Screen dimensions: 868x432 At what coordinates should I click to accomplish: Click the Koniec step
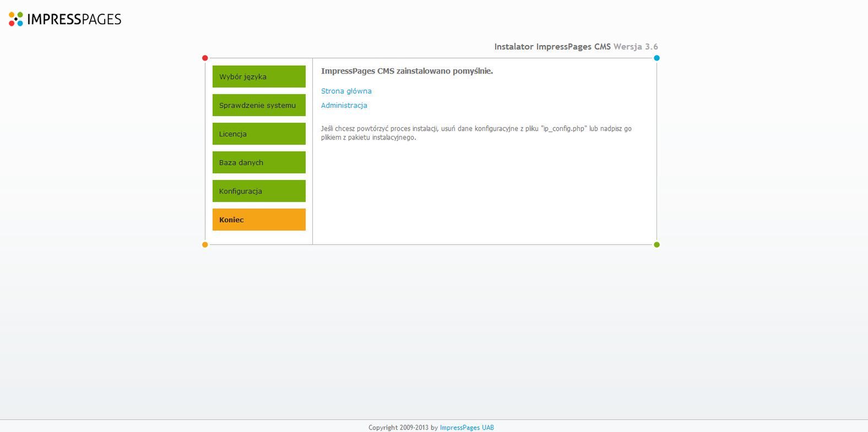pyautogui.click(x=259, y=220)
